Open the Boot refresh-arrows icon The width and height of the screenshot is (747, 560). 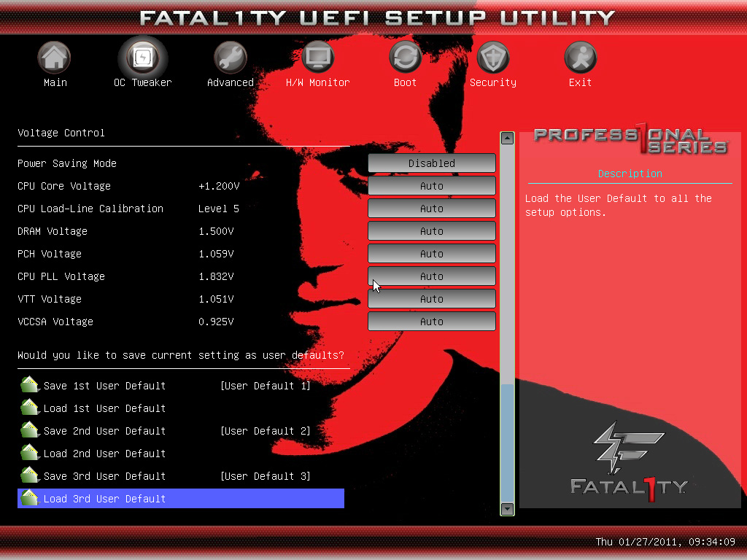coord(406,57)
